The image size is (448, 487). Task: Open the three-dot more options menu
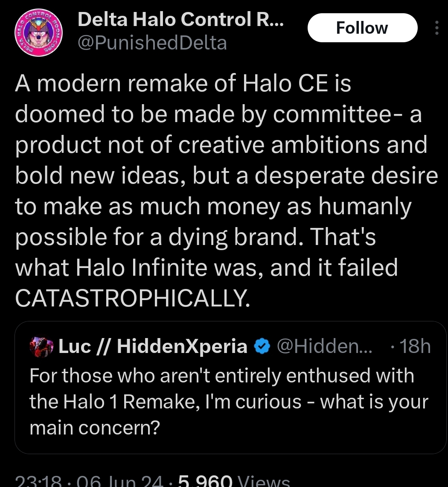[436, 28]
